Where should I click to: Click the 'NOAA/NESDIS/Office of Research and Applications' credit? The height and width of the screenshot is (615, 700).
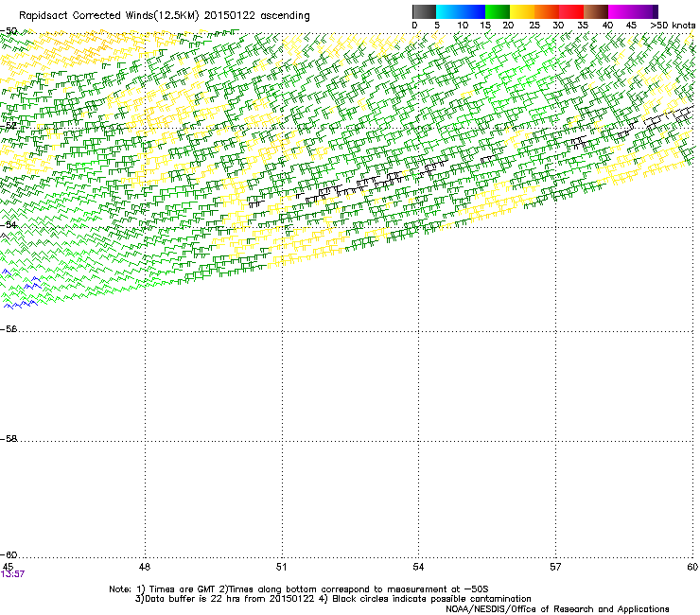pyautogui.click(x=557, y=609)
